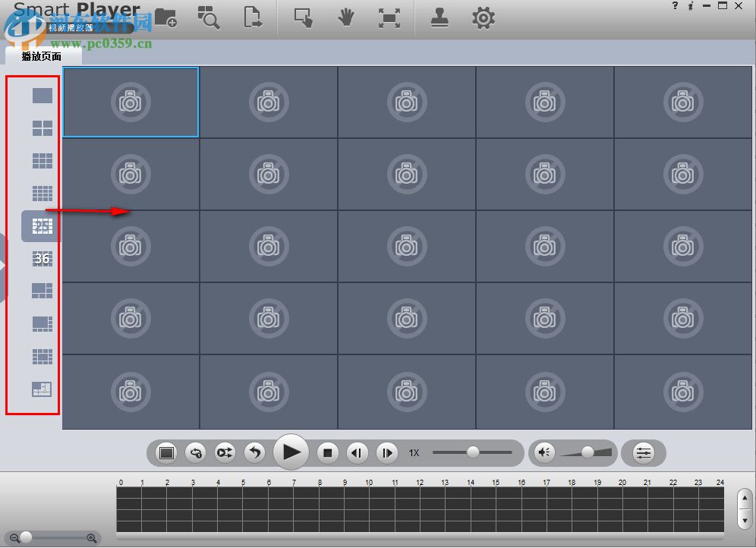Click hour 12 on the timeline
Screen dimensions: 756x548
420,483
